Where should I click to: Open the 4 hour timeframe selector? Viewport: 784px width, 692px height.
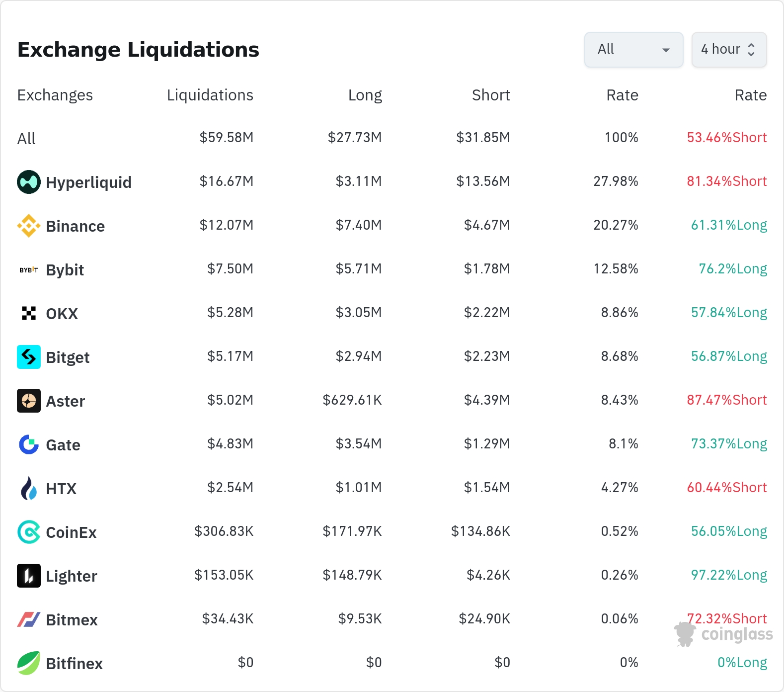click(729, 50)
